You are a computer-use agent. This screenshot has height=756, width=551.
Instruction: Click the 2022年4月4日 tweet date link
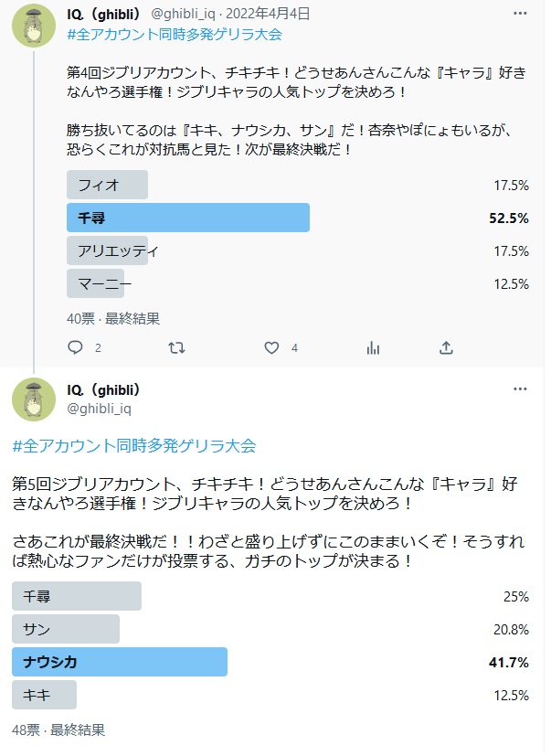click(x=270, y=14)
